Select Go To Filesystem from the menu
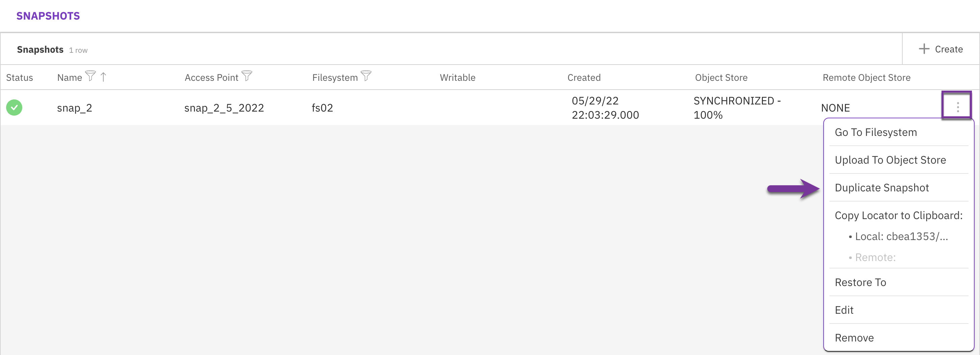Screen dimensions: 980x355 [x=876, y=132]
